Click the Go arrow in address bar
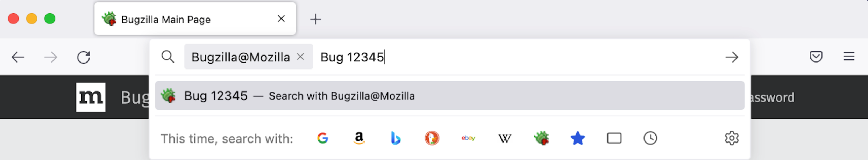This screenshot has width=868, height=160. [732, 57]
